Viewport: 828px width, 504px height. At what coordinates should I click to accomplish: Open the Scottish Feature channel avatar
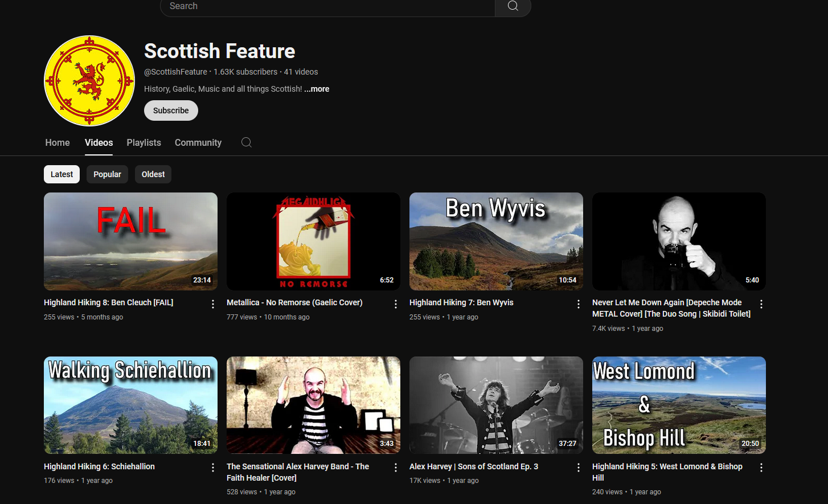coord(89,81)
